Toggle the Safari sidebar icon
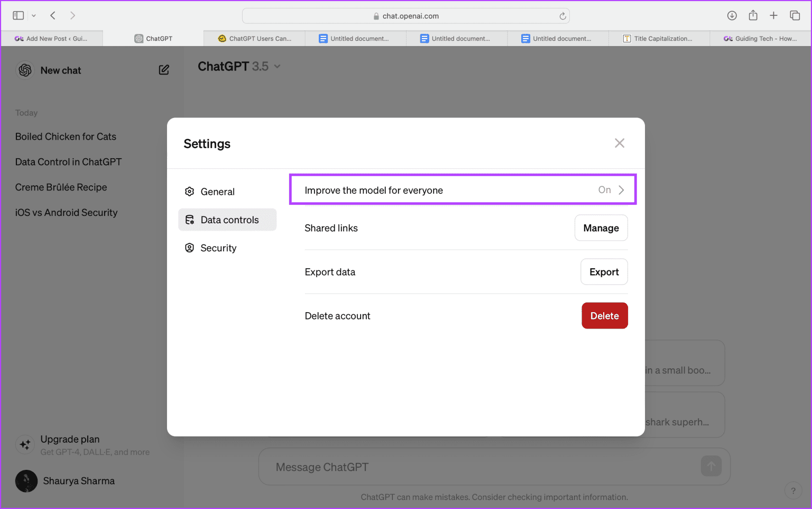This screenshot has width=812, height=509. coord(17,15)
